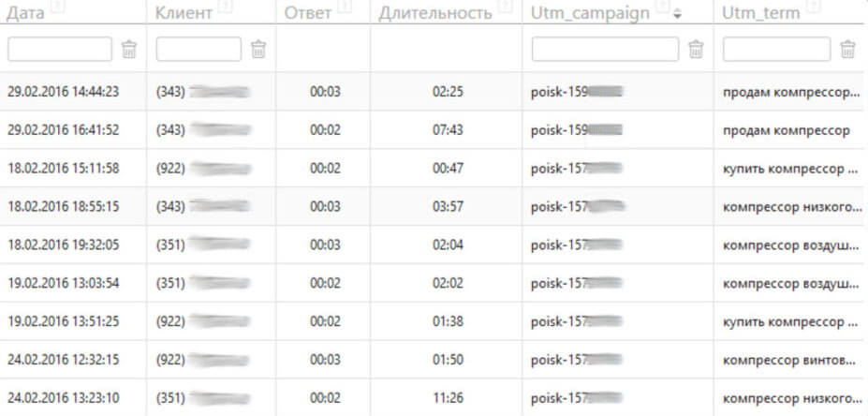
Task: Select the row with duration 11:26
Action: tap(434, 397)
